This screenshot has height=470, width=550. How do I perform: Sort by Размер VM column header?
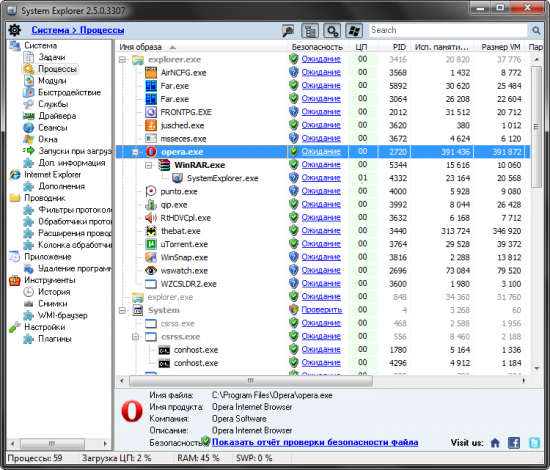point(500,47)
